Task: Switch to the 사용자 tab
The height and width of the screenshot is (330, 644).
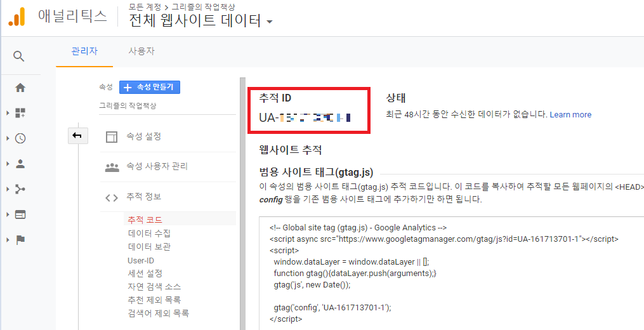Action: (141, 51)
